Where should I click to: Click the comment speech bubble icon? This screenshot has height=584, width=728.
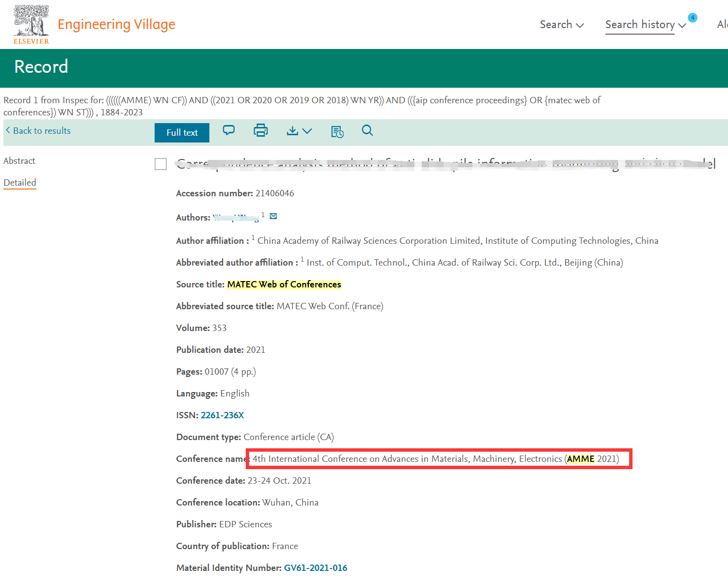229,130
